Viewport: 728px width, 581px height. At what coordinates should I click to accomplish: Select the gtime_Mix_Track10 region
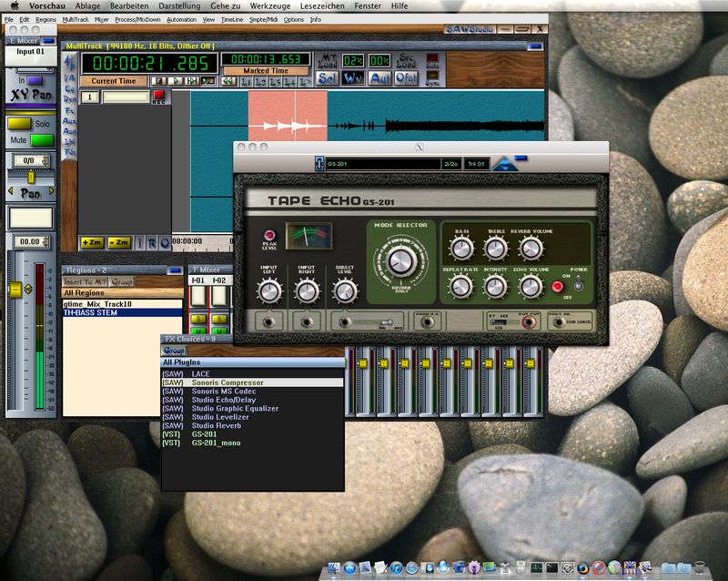click(x=123, y=304)
